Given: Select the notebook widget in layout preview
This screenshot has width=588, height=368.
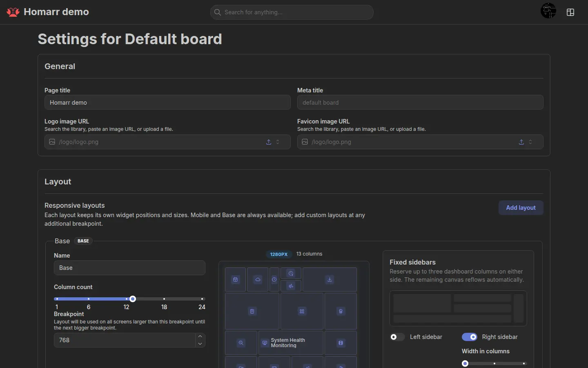Looking at the screenshot, I should coord(252,311).
